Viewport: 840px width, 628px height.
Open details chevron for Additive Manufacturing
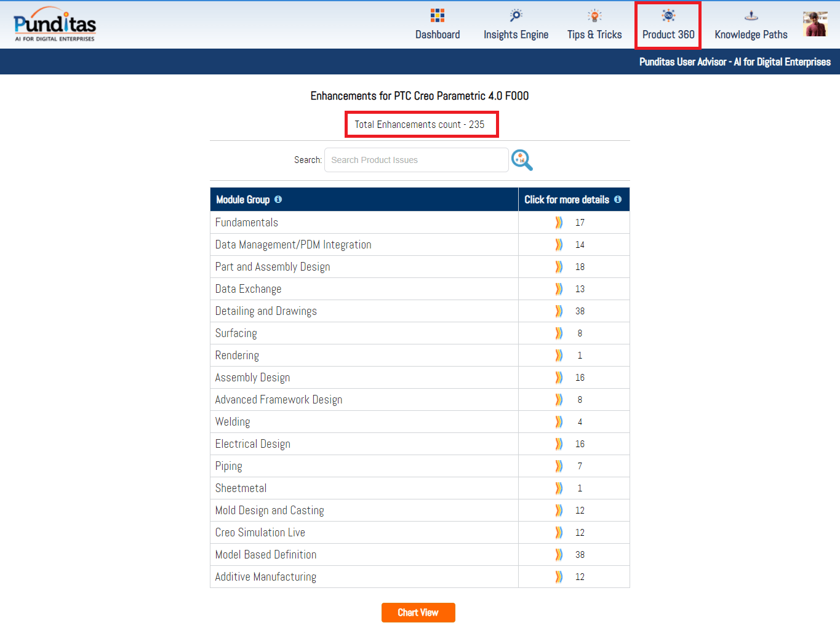[559, 577]
